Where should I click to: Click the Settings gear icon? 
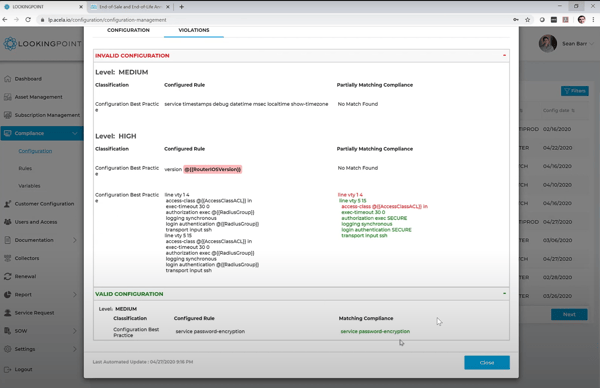(8, 349)
